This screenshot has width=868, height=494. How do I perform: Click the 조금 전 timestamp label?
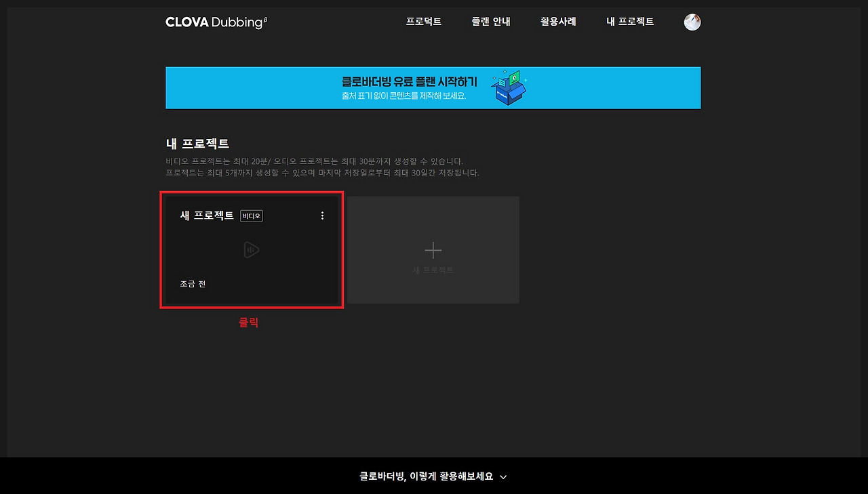(193, 283)
